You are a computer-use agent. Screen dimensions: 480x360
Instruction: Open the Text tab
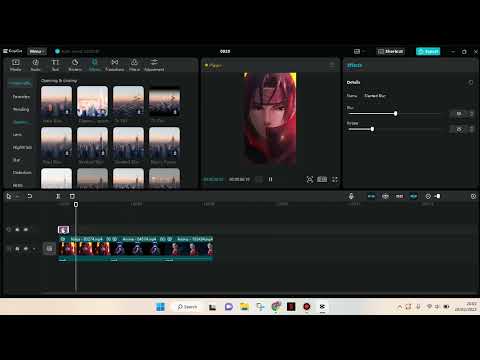point(55,65)
